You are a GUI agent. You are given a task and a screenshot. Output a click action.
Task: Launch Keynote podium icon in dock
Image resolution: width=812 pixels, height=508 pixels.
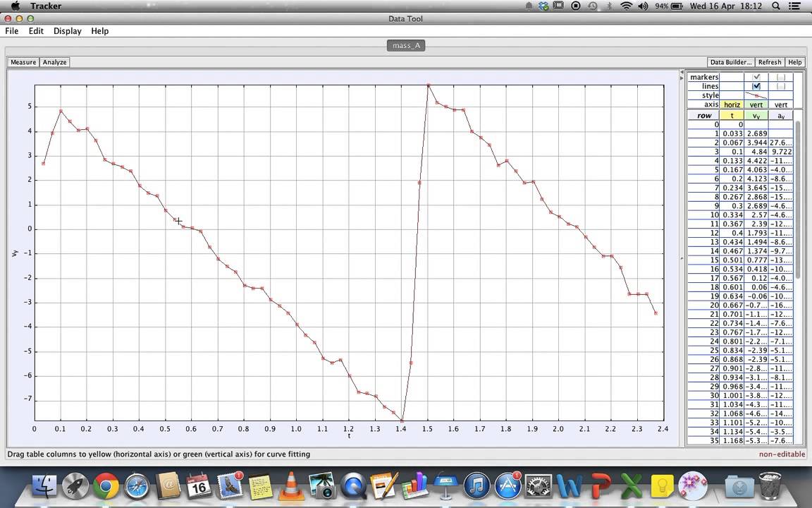tap(446, 485)
